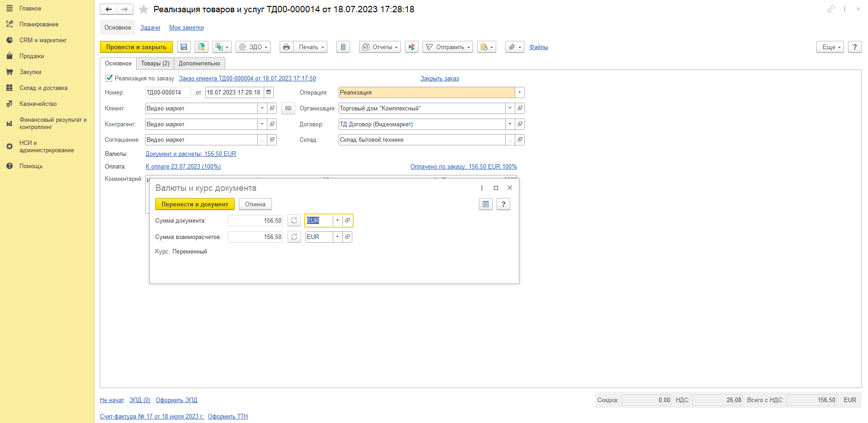Click Перенести в документ button
The width and height of the screenshot is (868, 423).
pyautogui.click(x=195, y=204)
